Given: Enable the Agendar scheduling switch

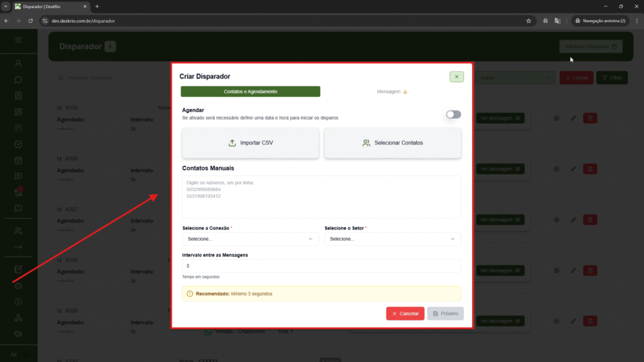Looking at the screenshot, I should (x=453, y=114).
